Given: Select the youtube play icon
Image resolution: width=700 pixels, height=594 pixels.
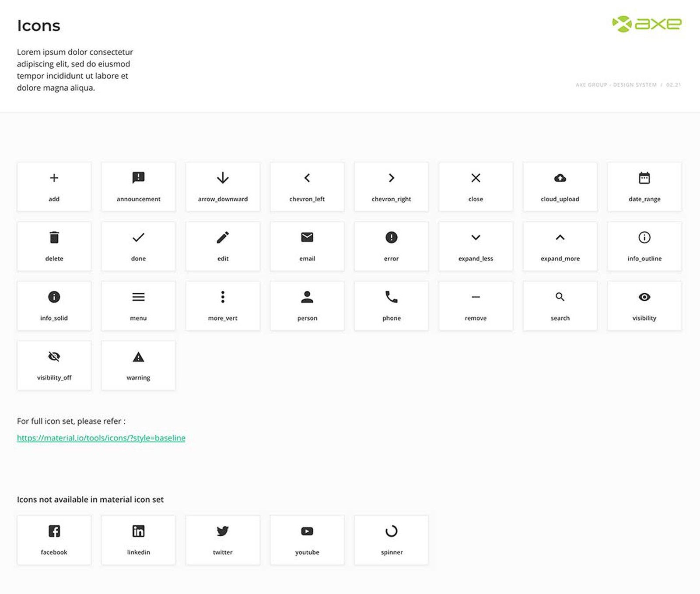Looking at the screenshot, I should pyautogui.click(x=307, y=531).
